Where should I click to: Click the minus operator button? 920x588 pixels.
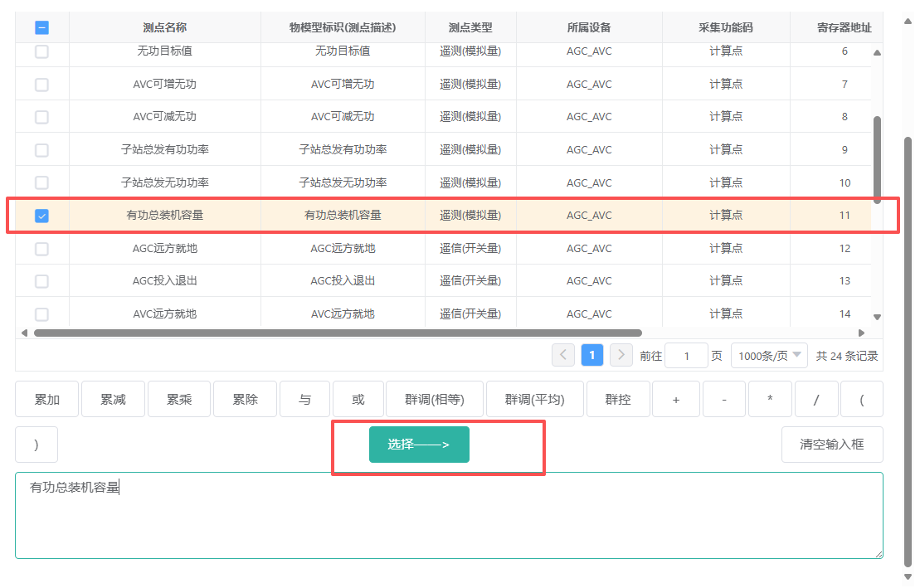723,399
